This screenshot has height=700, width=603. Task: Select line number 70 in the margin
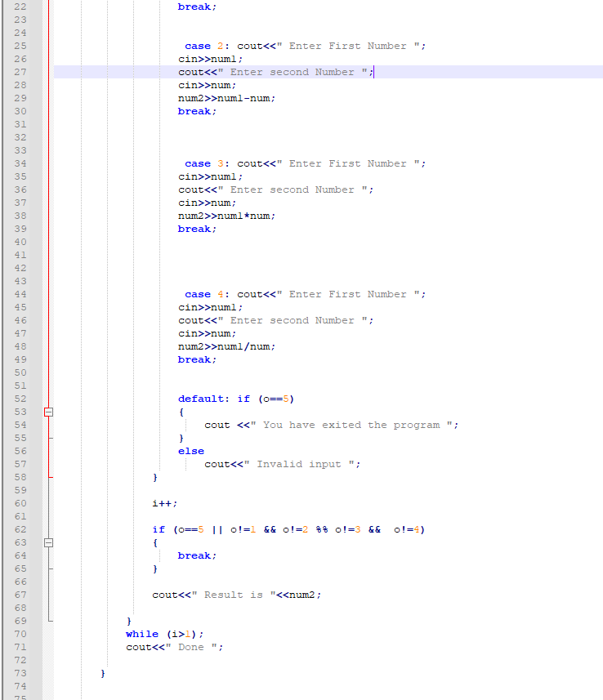[20, 635]
